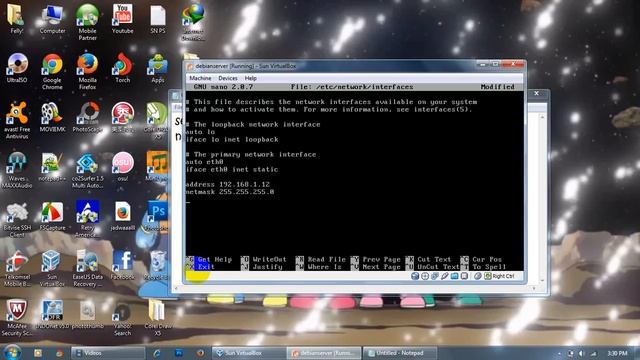Switch to the Videos taskbar window
This screenshot has width=640, height=360.
tap(108, 353)
